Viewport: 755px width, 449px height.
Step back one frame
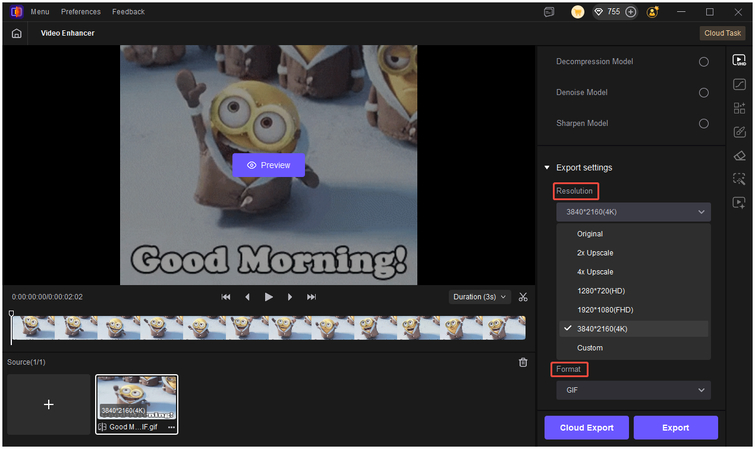click(x=247, y=297)
